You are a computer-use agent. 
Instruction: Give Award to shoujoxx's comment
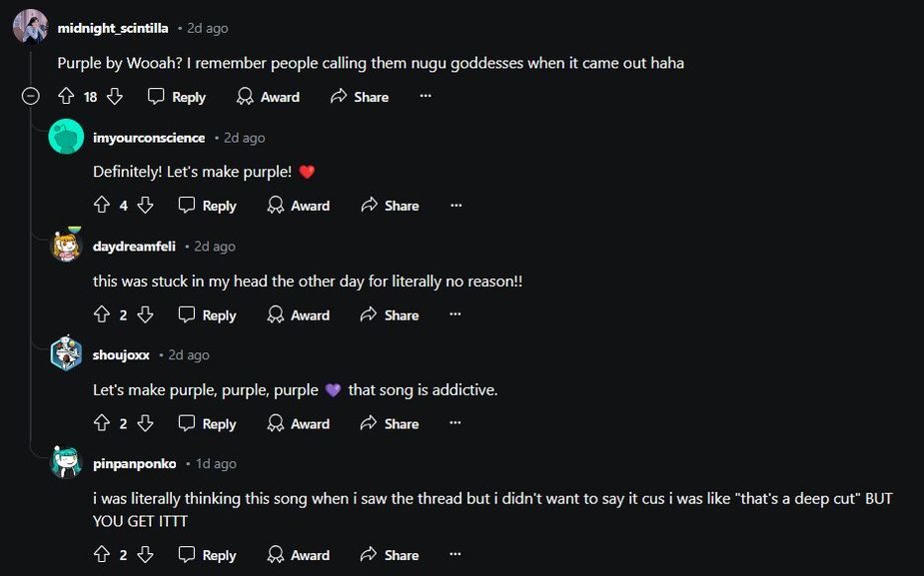[x=298, y=423]
